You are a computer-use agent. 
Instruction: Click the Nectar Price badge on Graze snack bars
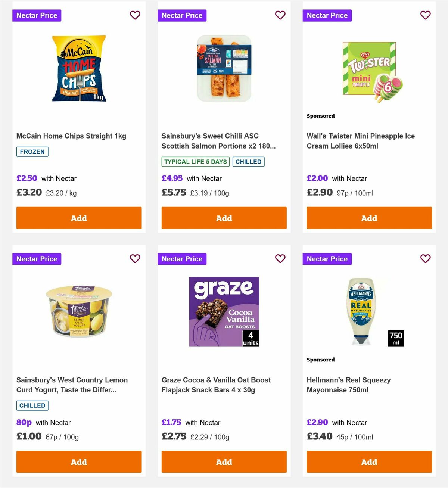[182, 259]
